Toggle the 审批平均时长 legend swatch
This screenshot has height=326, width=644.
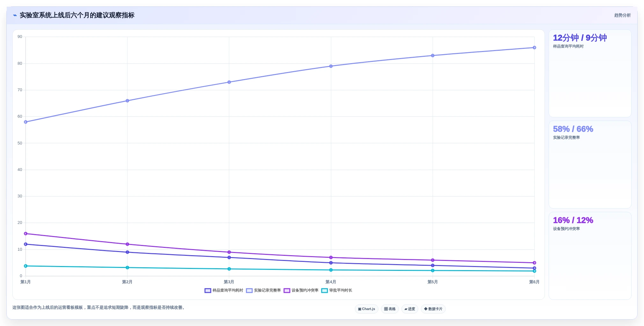(325, 291)
